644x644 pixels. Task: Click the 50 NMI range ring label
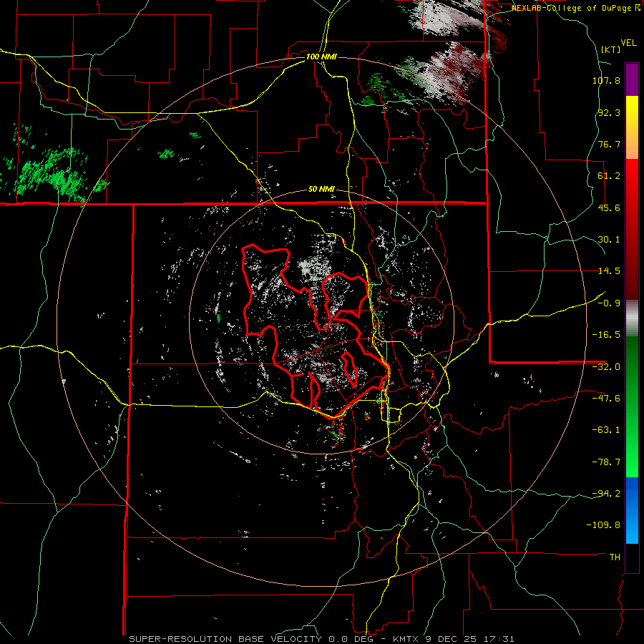click(x=321, y=190)
